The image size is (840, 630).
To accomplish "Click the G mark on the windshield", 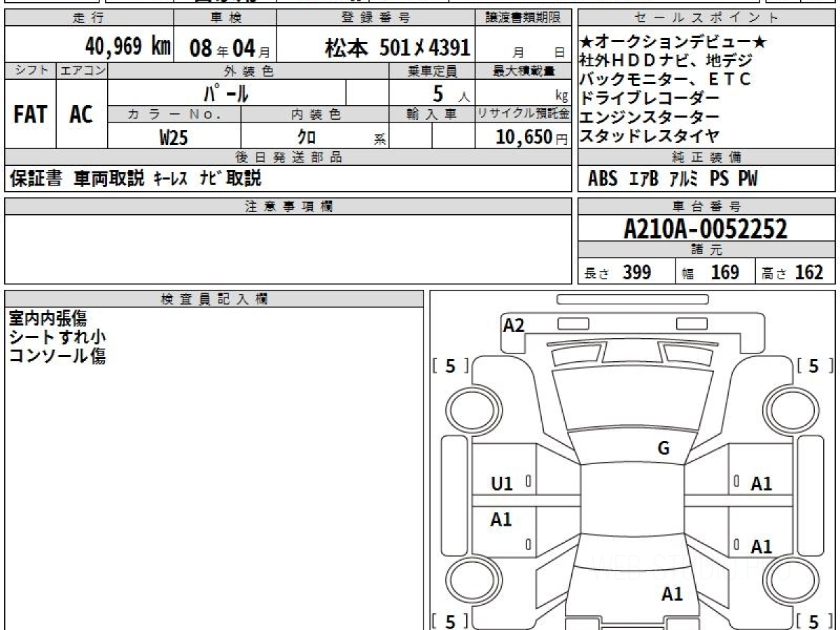I will [x=664, y=449].
